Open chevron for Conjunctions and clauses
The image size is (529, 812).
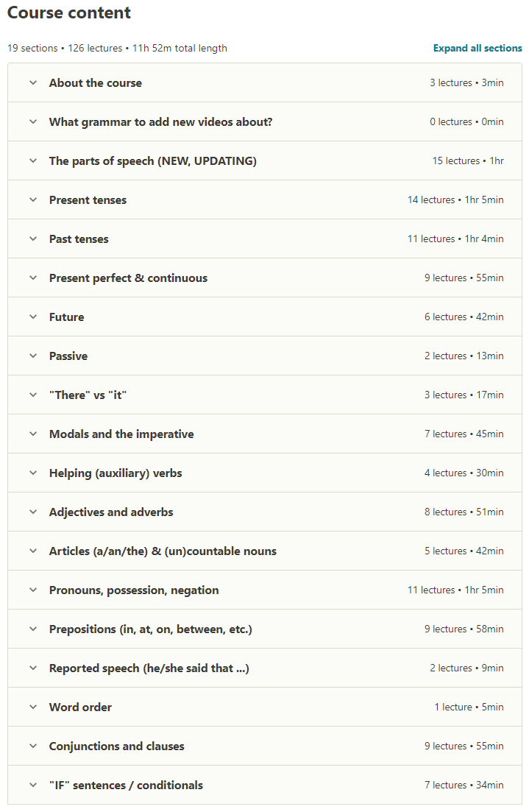(x=33, y=746)
